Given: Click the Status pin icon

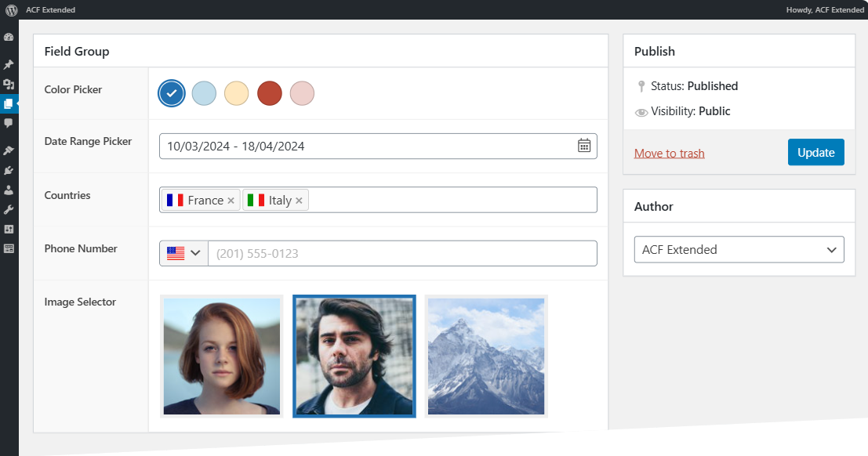Looking at the screenshot, I should point(641,86).
